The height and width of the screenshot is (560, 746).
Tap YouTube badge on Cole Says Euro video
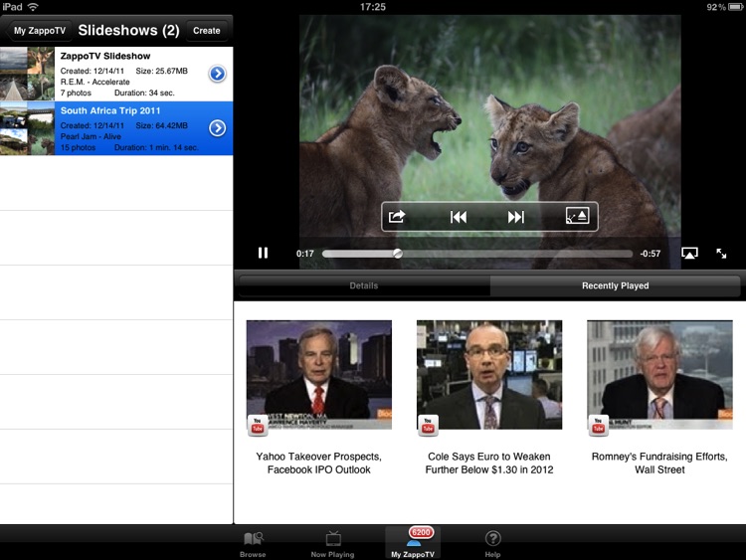428,425
